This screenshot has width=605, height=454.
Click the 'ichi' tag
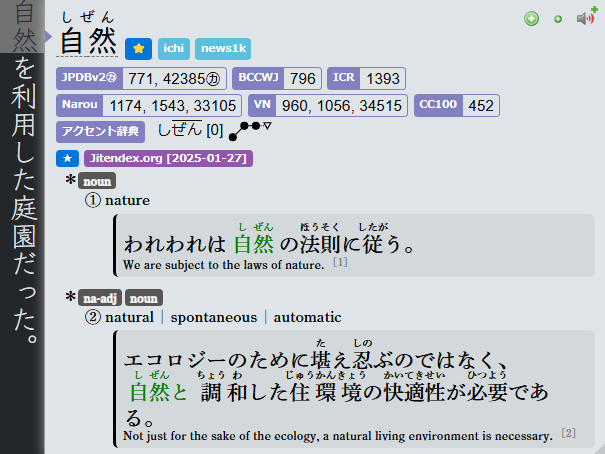tap(174, 48)
